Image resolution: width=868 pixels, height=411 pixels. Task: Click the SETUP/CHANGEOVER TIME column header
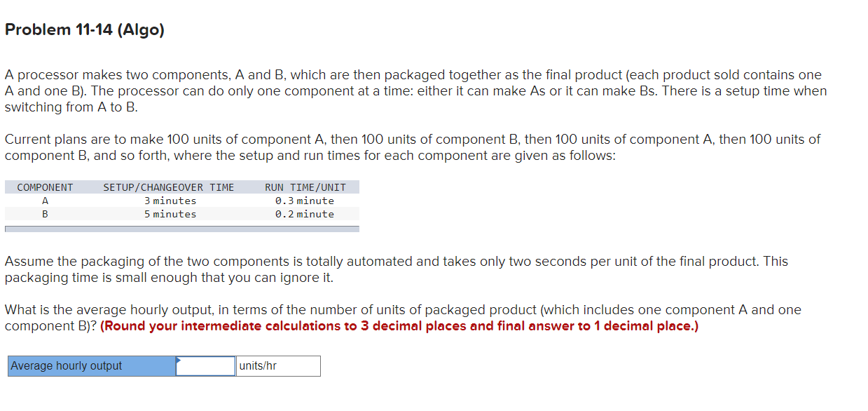[x=170, y=187]
